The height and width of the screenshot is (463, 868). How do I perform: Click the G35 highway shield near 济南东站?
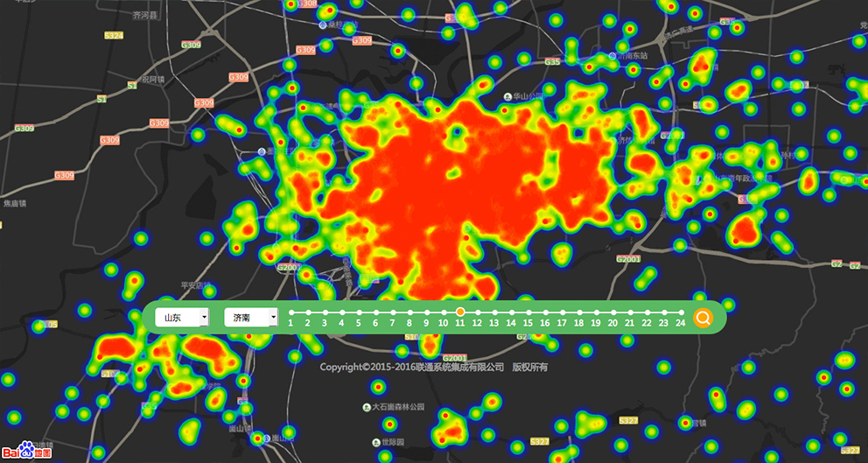tap(551, 62)
